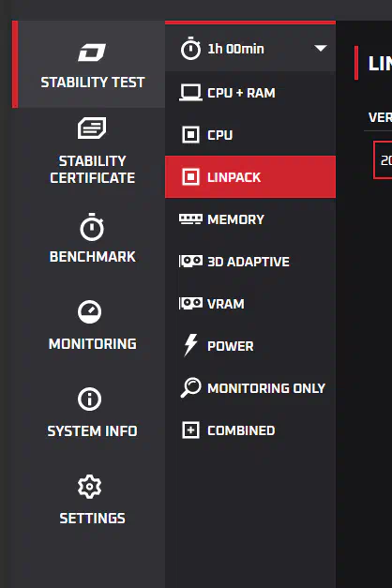Image resolution: width=392 pixels, height=588 pixels.
Task: Select the CPU test option
Action: click(x=250, y=135)
